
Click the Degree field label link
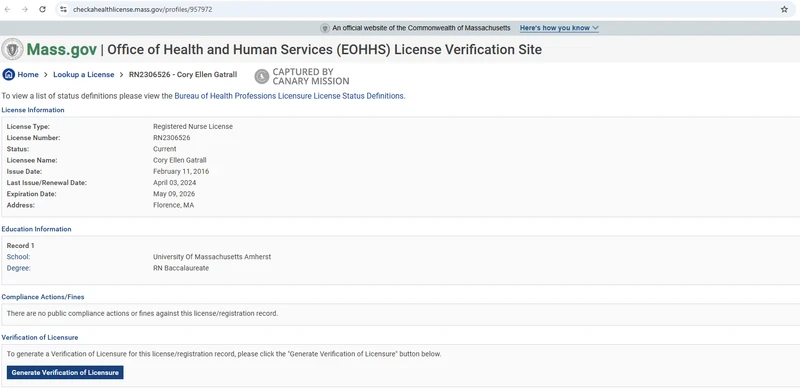click(x=19, y=268)
